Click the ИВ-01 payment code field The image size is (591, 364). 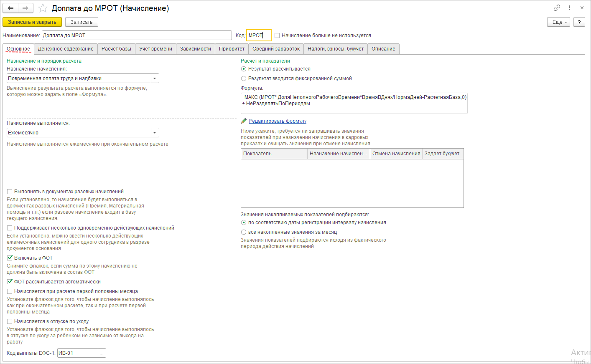point(78,353)
